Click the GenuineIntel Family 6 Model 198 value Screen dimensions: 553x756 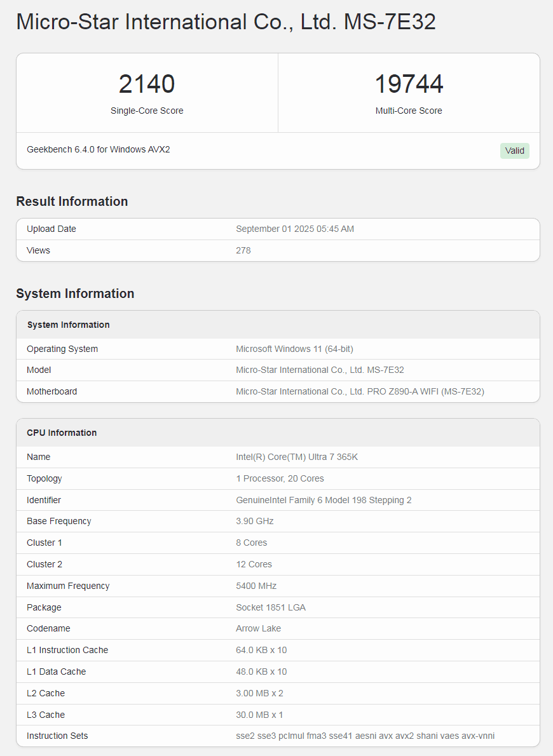tap(324, 500)
